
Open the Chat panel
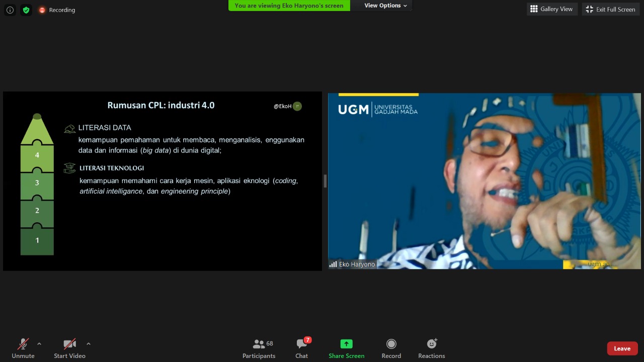(x=301, y=348)
